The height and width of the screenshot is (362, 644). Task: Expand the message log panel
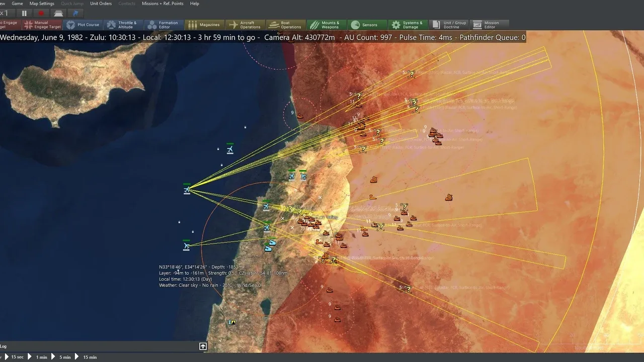pyautogui.click(x=203, y=346)
